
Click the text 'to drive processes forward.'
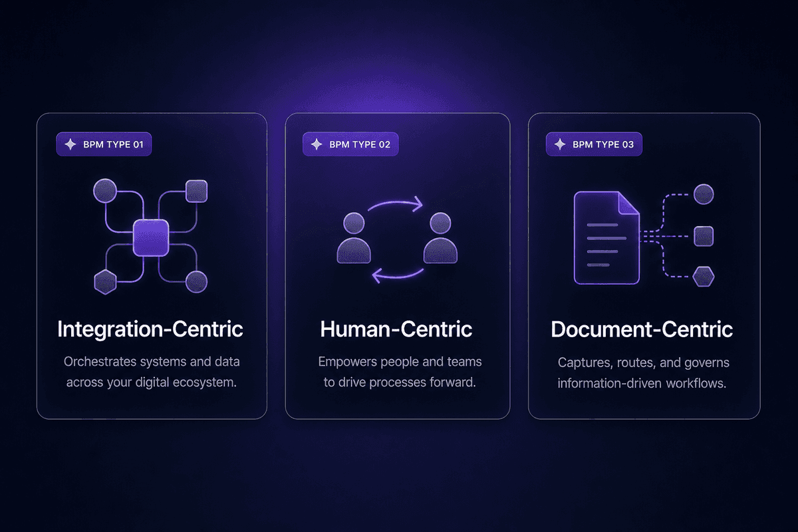(400, 384)
